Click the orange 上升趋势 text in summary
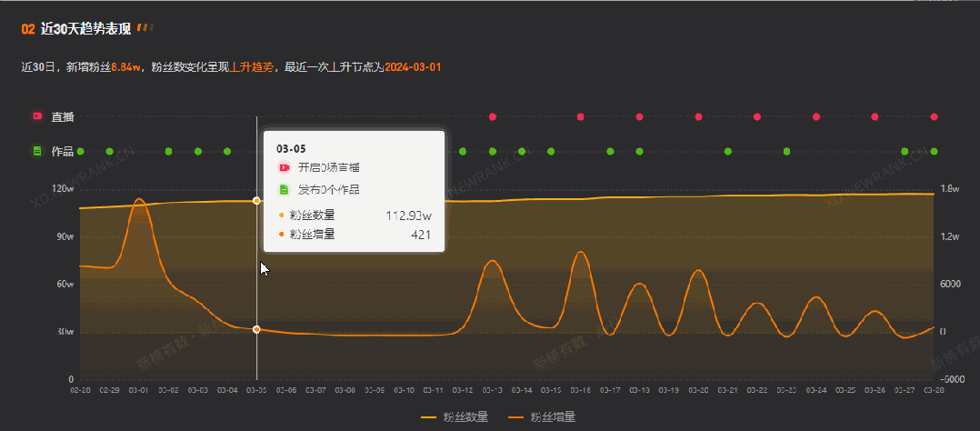 tap(252, 67)
